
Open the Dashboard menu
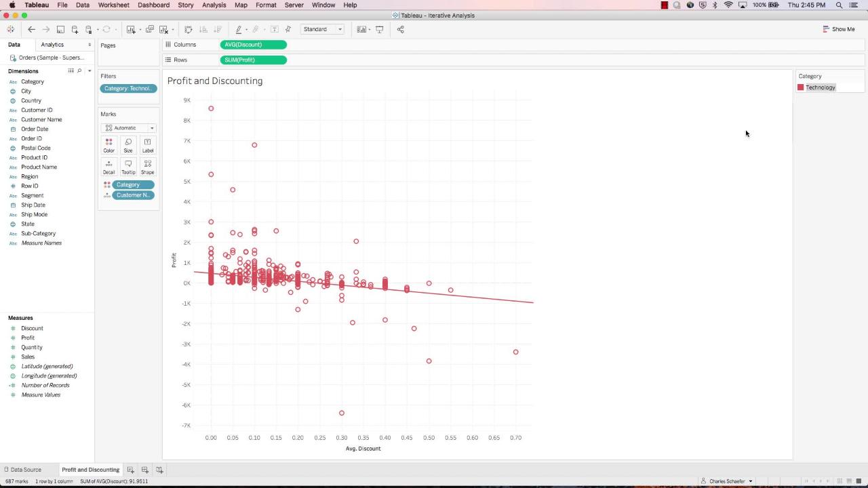154,5
